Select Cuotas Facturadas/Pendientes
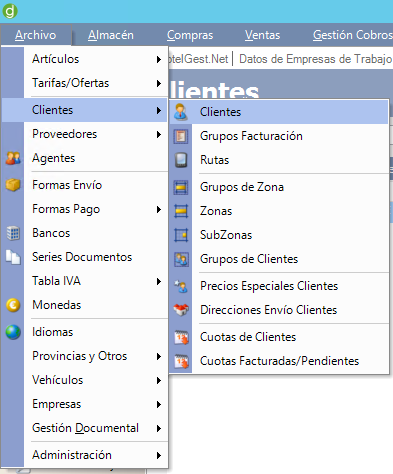393x474 pixels. pos(279,361)
